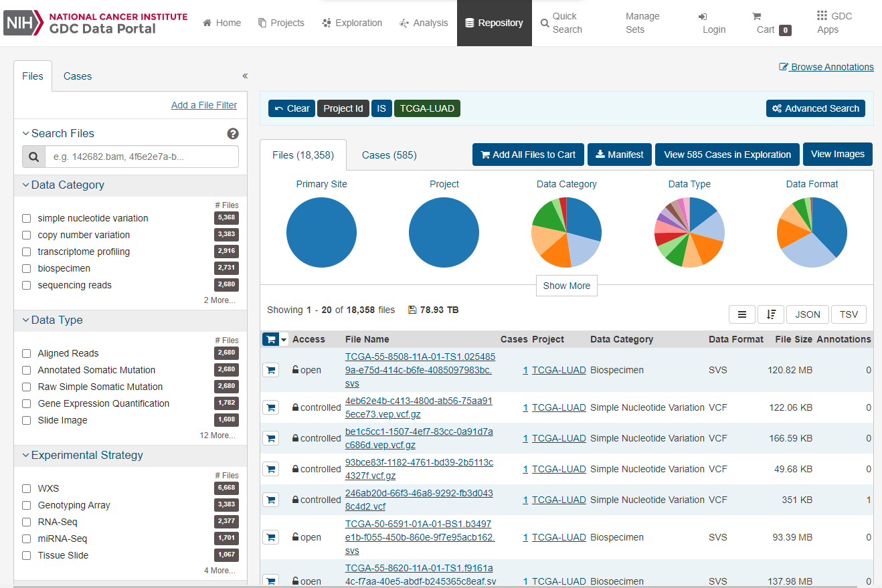
Task: Add the TCGA-55-8508 svs file to cart
Action: click(270, 370)
